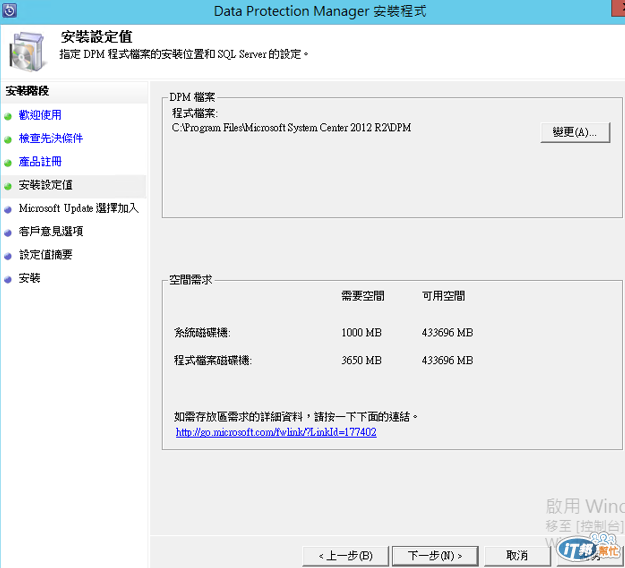Click purple bullet beside 客戶意見選項
Screen dimensions: 625x568
8,233
